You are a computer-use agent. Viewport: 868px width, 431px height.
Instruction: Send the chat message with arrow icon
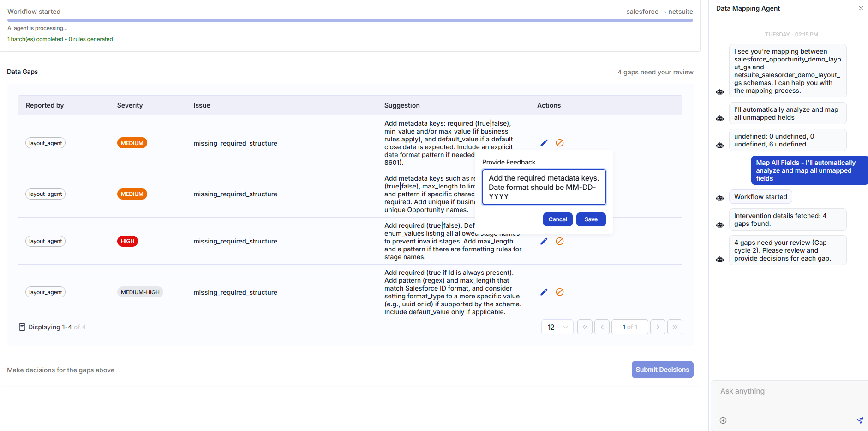point(860,420)
